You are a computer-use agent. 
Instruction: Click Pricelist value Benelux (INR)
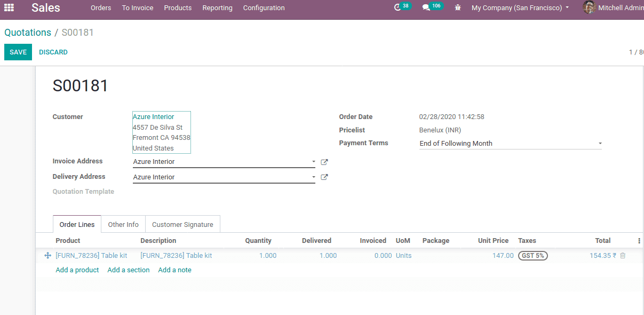[x=440, y=130]
